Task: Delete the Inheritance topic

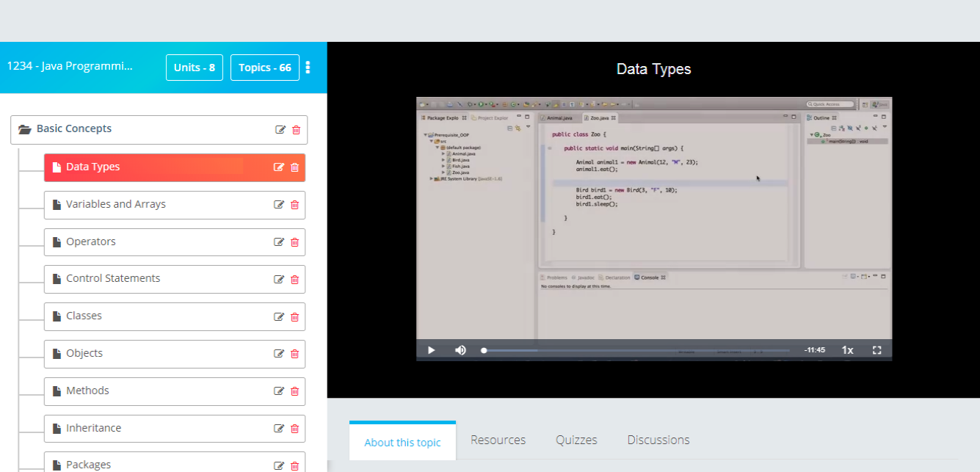Action: click(x=295, y=429)
